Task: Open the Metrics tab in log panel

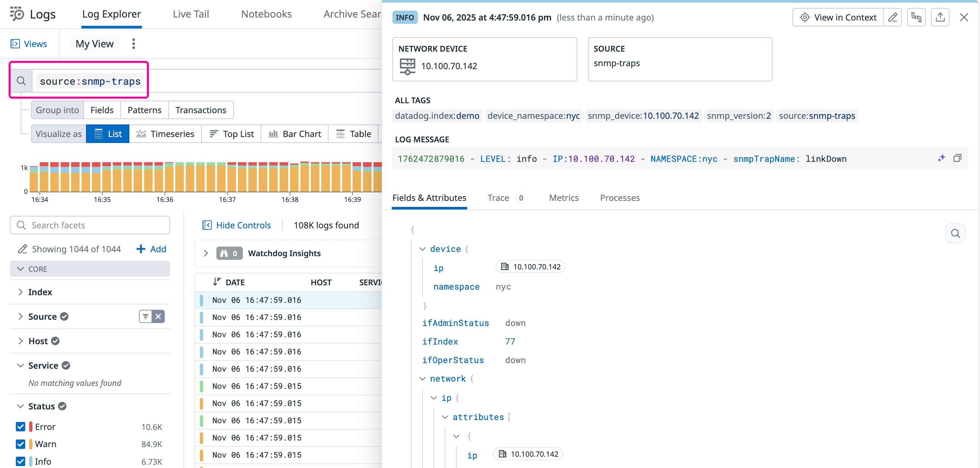Action: [563, 198]
